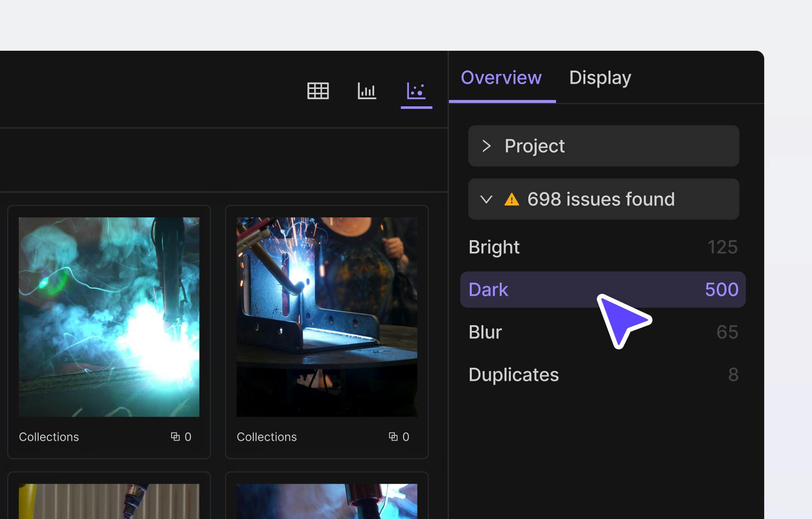Open the bar chart view
Screen dimensions: 812x519
coord(367,91)
